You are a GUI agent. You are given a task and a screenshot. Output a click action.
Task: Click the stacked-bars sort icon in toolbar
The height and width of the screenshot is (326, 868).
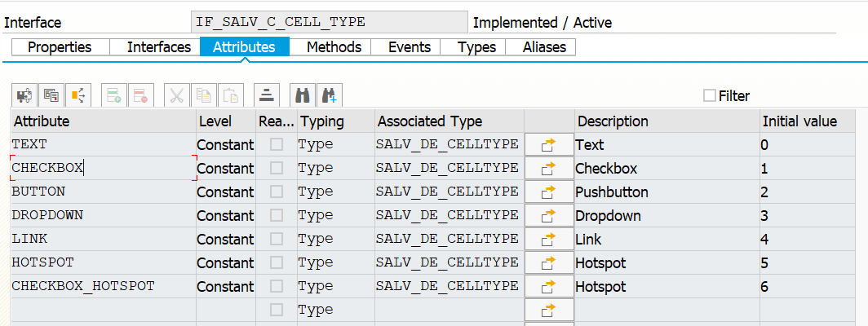(267, 95)
